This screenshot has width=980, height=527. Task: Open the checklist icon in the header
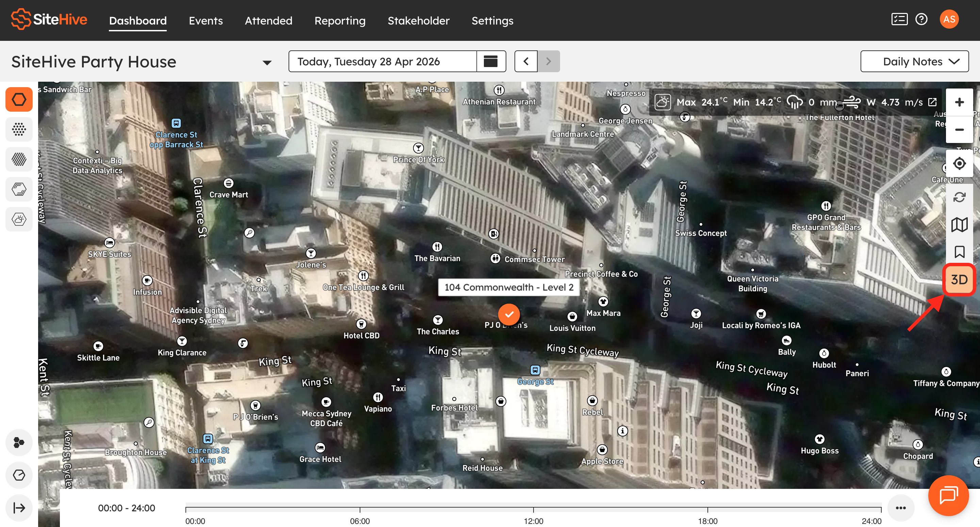tap(899, 19)
